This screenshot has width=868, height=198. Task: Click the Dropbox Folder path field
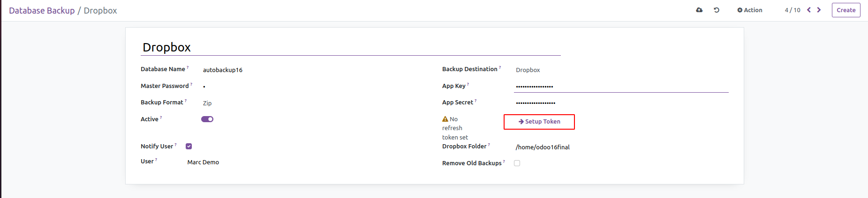(x=543, y=147)
